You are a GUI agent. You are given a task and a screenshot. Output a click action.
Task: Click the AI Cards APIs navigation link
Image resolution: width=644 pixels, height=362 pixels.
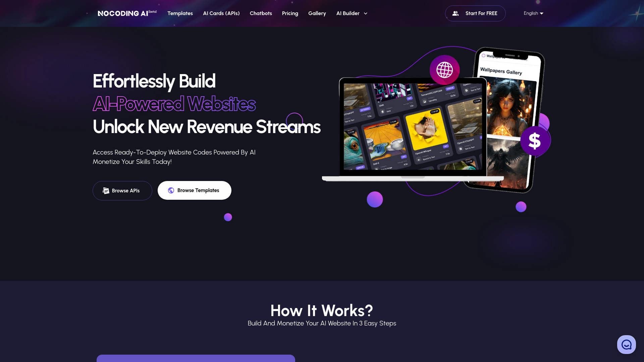[221, 13]
